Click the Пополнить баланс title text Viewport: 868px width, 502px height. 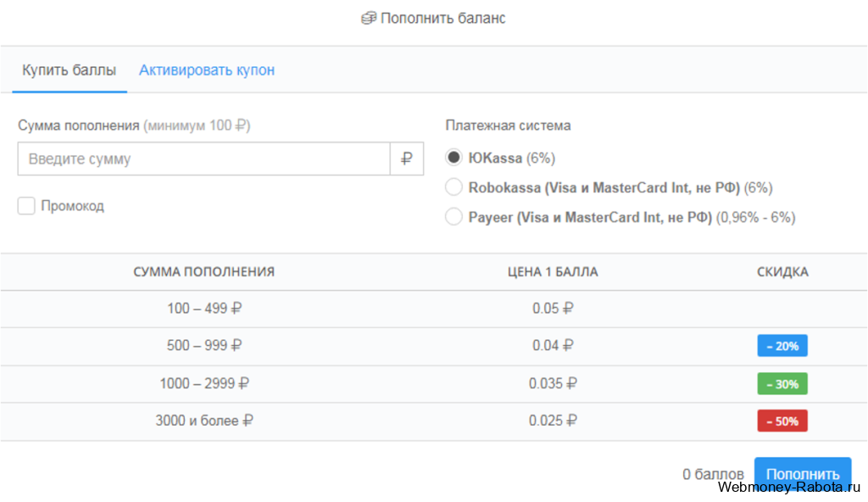pos(442,19)
